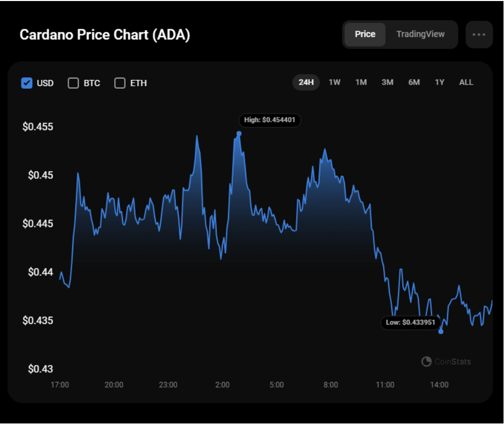Click the high point marker dot on chart

click(239, 133)
